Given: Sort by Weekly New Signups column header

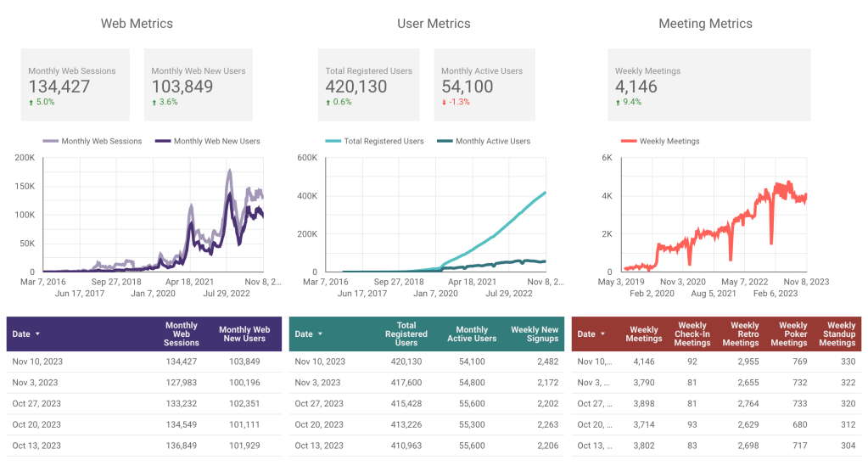Looking at the screenshot, I should coord(535,334).
